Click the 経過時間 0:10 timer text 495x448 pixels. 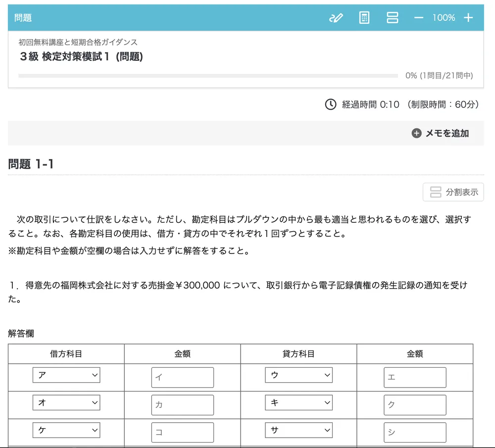371,104
